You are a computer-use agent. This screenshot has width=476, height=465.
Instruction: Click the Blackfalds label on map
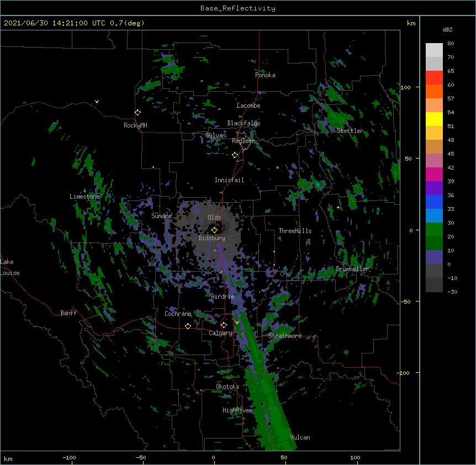244,123
